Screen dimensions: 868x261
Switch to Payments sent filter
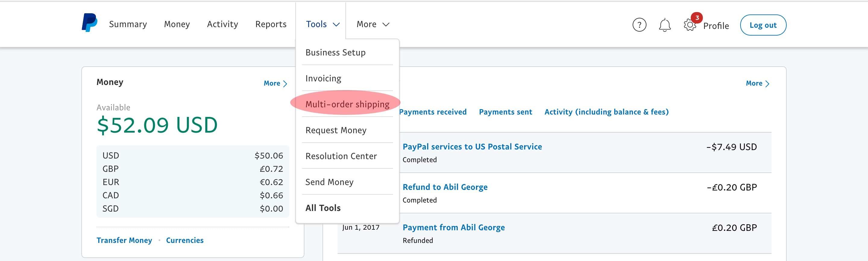pyautogui.click(x=505, y=112)
